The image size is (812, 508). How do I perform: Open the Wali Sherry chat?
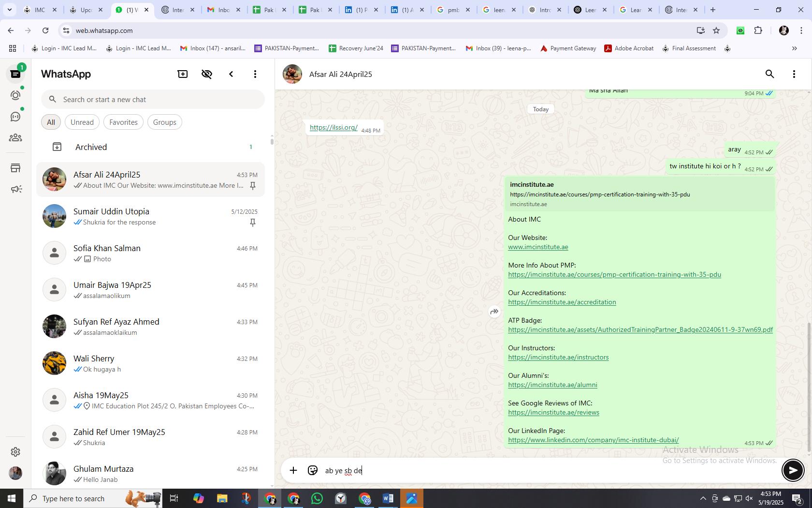pyautogui.click(x=151, y=363)
